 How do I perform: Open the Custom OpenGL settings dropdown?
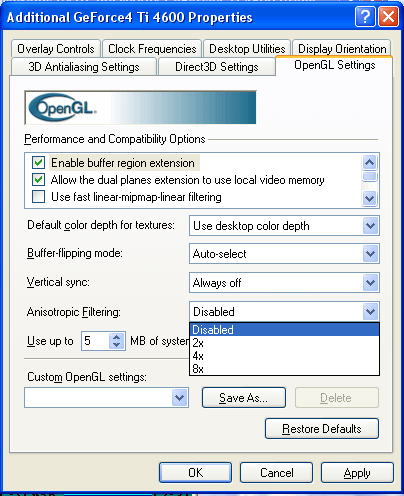[x=180, y=397]
